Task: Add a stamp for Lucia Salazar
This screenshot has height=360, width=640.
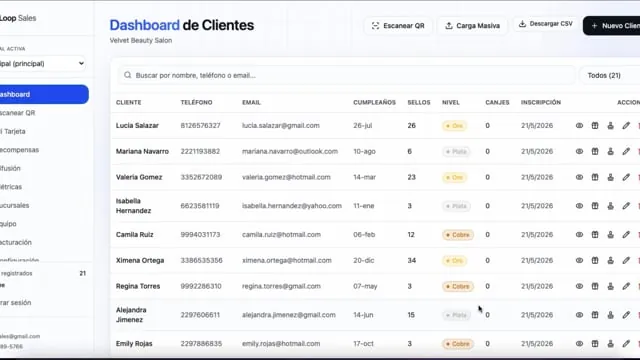Action: coord(610,126)
